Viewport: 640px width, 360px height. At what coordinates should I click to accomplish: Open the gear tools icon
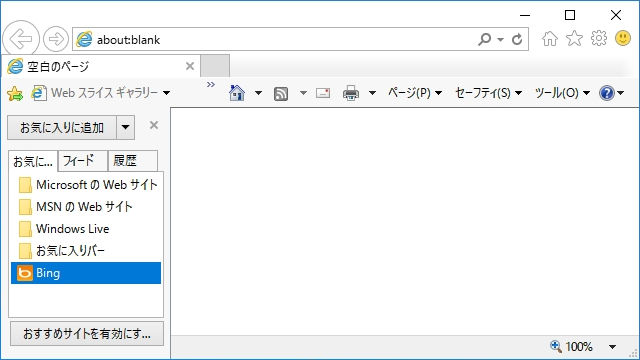point(599,38)
